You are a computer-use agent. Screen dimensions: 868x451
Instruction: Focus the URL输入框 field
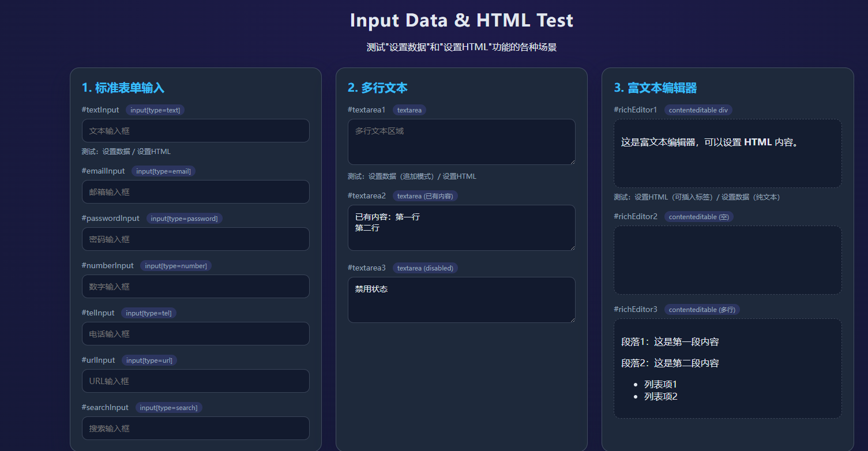(196, 381)
